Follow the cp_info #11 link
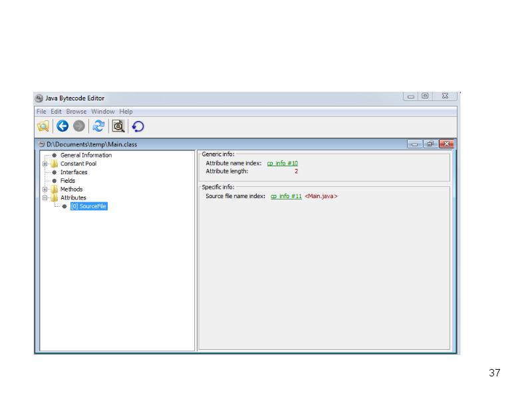This screenshot has width=532, height=399. tap(286, 196)
